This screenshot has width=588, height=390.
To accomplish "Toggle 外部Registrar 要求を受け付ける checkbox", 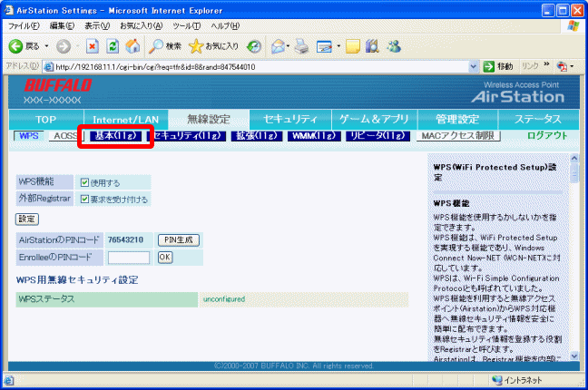I will (x=84, y=200).
